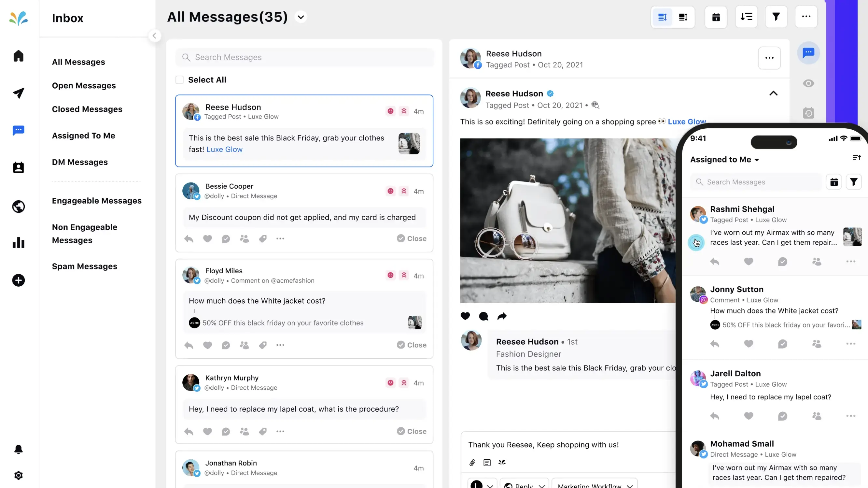Expand the All Messages dropdown menu
The height and width of the screenshot is (488, 868).
point(302,17)
